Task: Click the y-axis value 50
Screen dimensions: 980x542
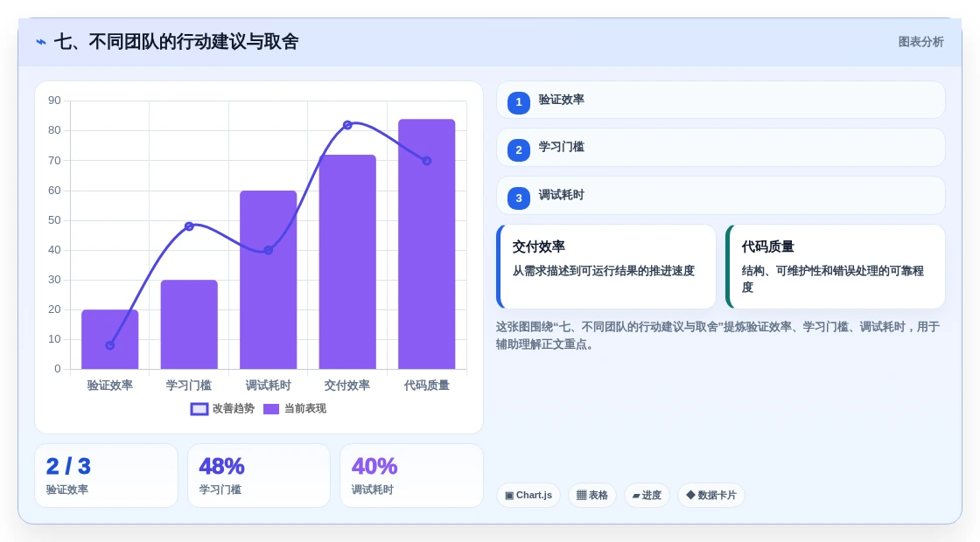Action: (x=54, y=219)
